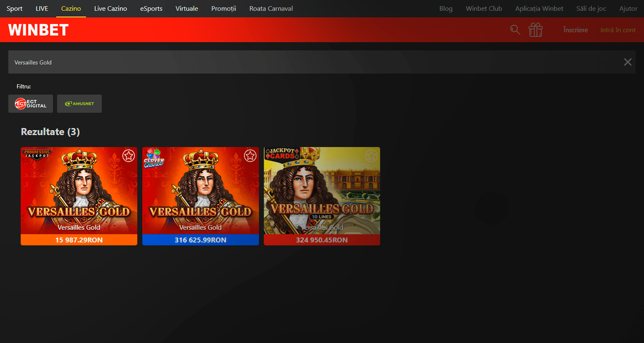Filter results by EGT Digital provider
The height and width of the screenshot is (343, 644).
pos(30,104)
